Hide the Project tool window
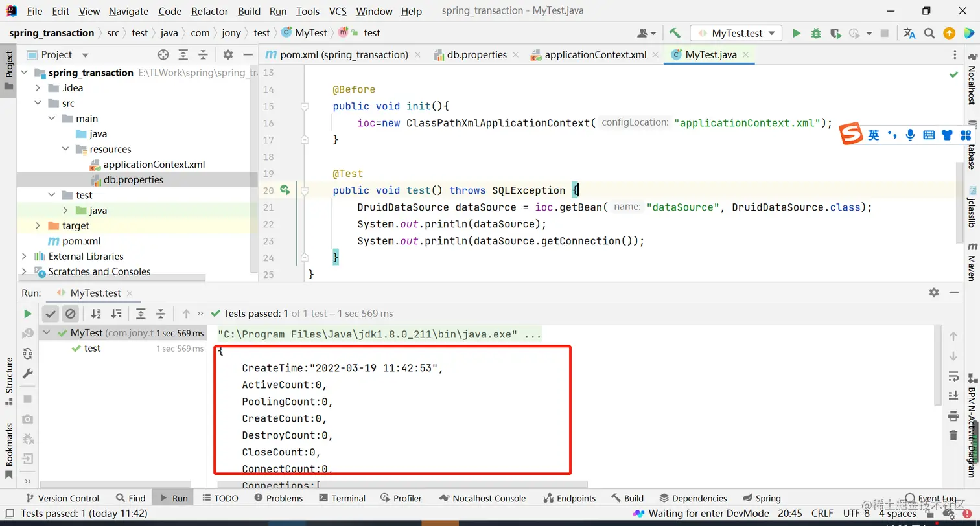Image resolution: width=980 pixels, height=526 pixels. coord(247,55)
